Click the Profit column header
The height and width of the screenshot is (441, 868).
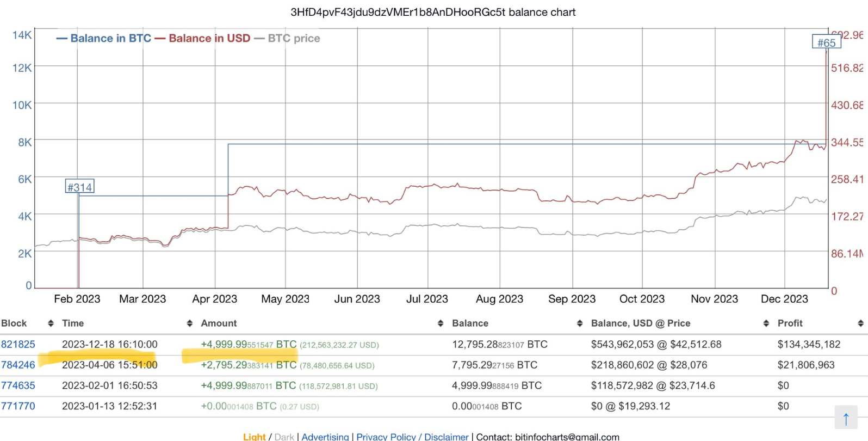pos(790,323)
